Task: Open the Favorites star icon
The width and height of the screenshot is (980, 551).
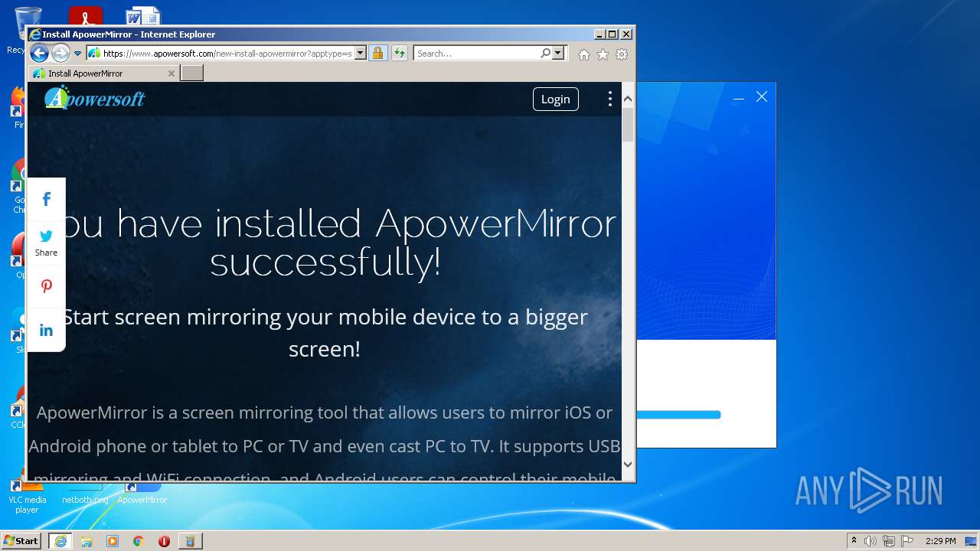Action: pyautogui.click(x=603, y=54)
